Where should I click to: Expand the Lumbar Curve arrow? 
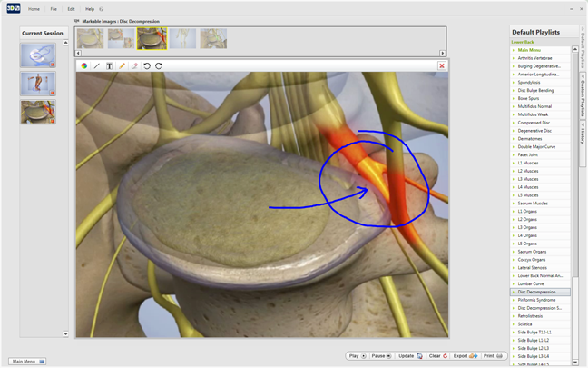pyautogui.click(x=514, y=283)
